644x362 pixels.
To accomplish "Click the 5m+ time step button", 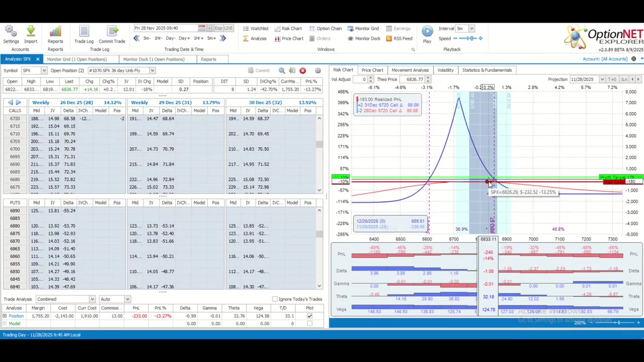I will 212,38.
